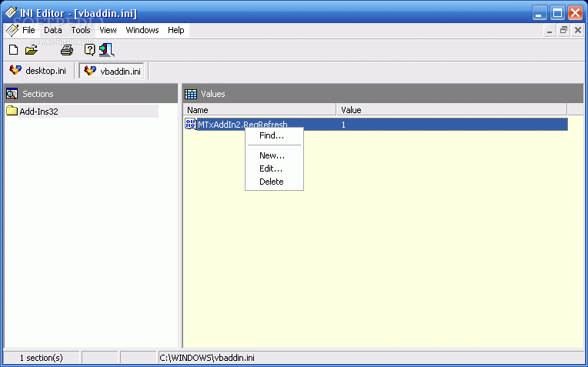This screenshot has width=588, height=367.
Task: Click the Add-Ins32 folder icon
Action: 12,111
